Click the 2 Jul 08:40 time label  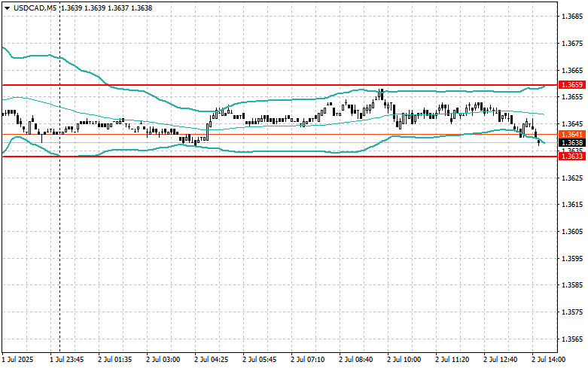[x=355, y=360]
